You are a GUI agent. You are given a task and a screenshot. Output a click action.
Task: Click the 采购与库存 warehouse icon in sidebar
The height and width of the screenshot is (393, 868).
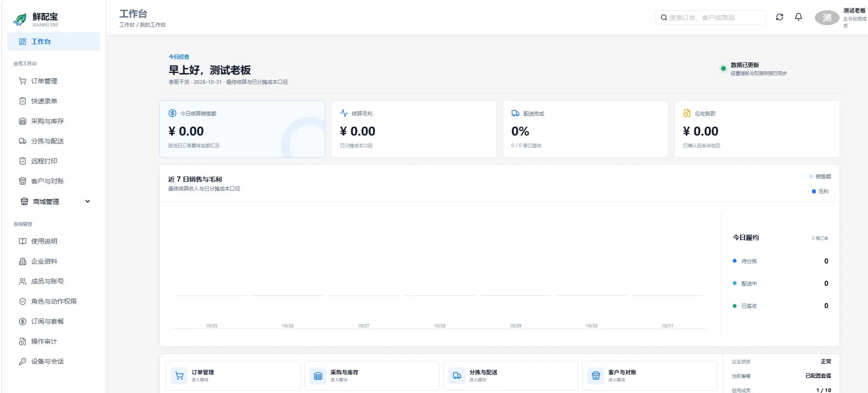coord(22,121)
